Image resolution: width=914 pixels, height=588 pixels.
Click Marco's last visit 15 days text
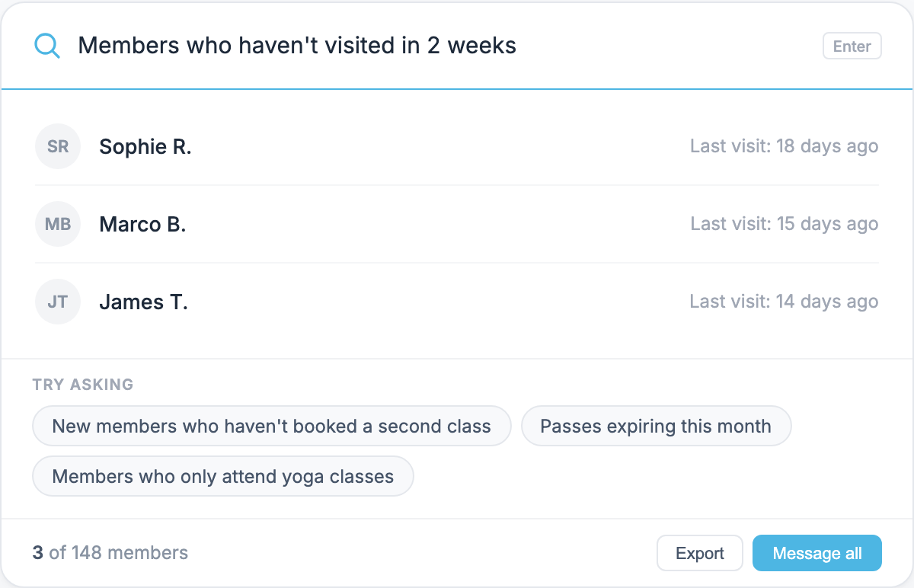pos(784,224)
